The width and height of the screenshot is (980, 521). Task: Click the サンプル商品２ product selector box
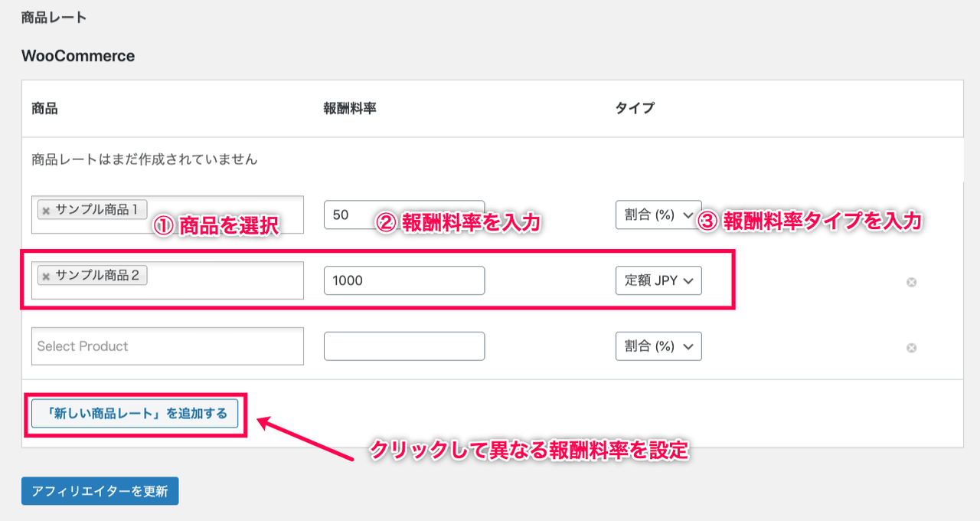168,280
